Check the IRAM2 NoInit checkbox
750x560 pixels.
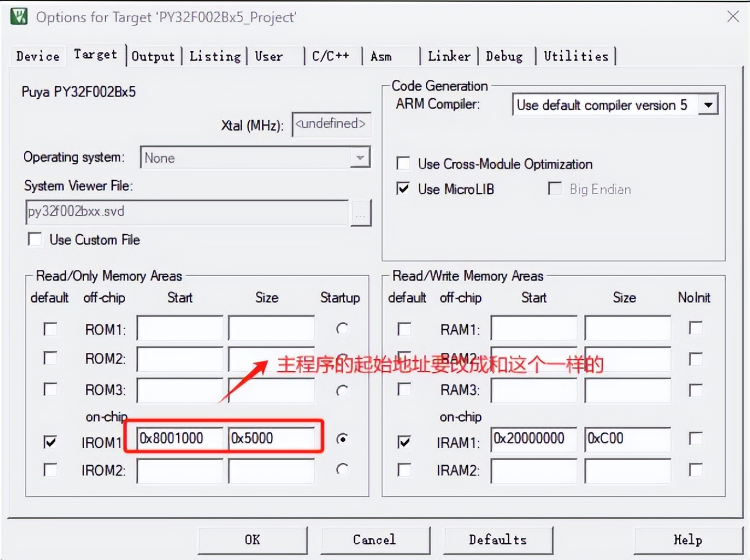pos(696,470)
